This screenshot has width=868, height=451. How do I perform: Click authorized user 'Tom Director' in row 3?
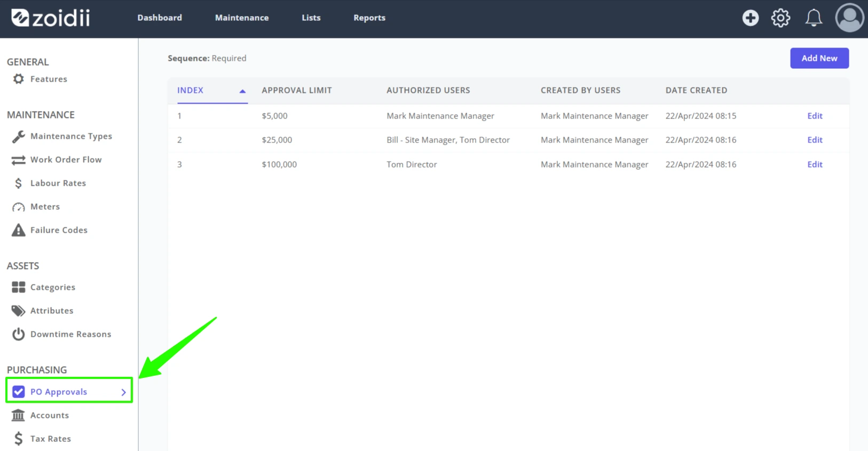412,164
